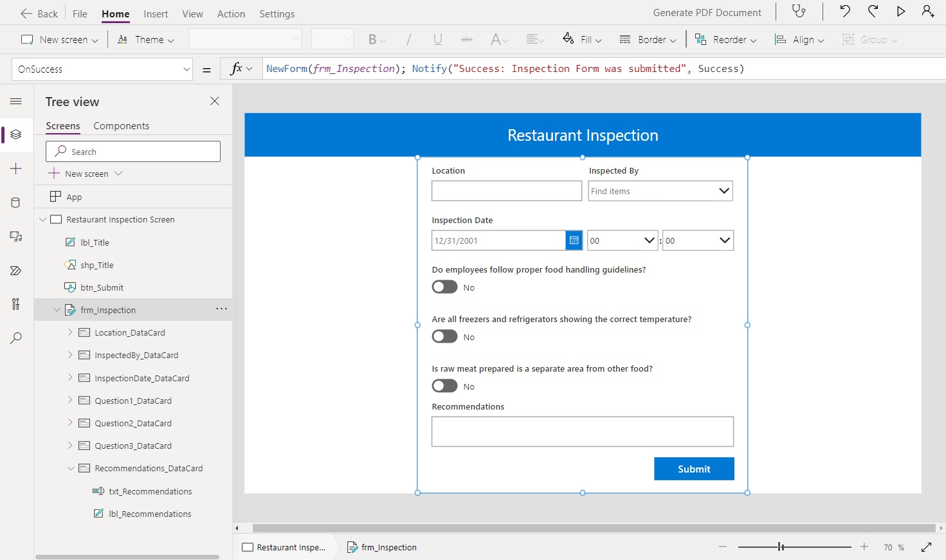946x560 pixels.
Task: Preview the app with the play icon
Action: (x=901, y=11)
